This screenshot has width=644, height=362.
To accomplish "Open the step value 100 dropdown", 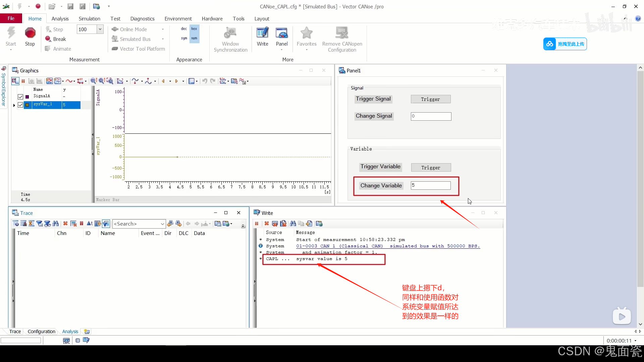I will 100,29.
